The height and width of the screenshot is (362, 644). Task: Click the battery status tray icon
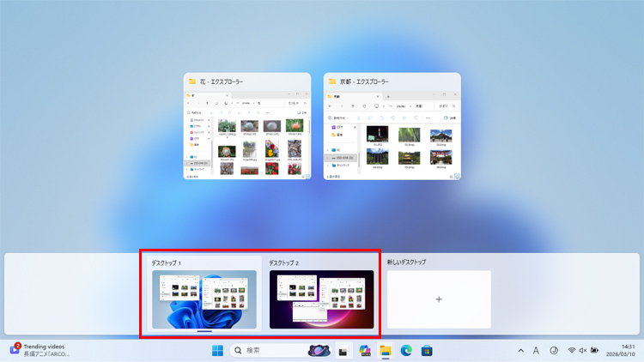tap(594, 351)
